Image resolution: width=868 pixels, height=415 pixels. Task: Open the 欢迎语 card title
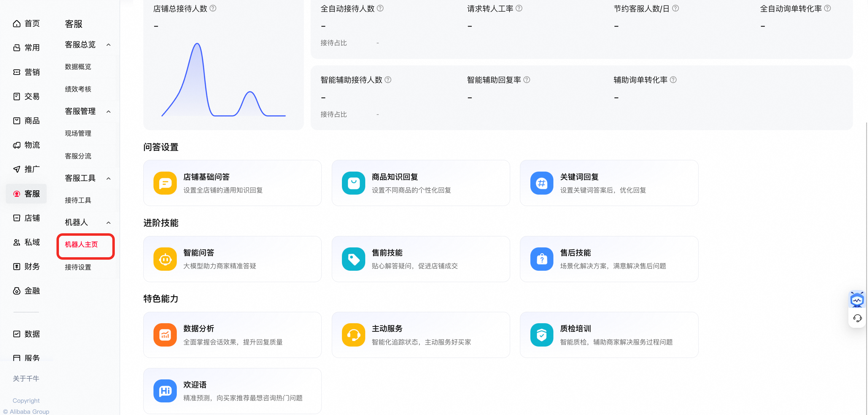195,385
